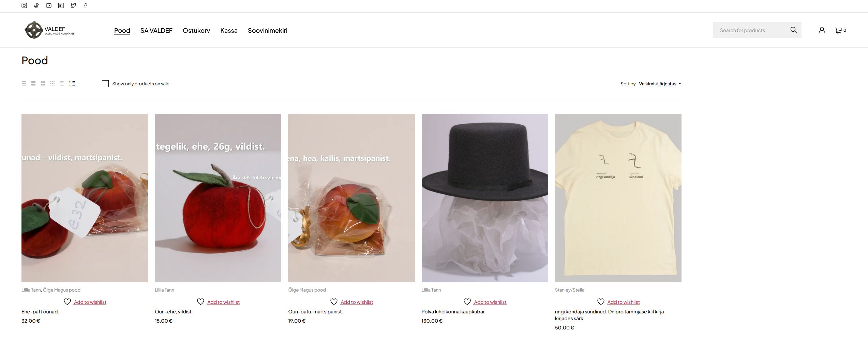Open the LinkedIn social icon

tap(61, 5)
